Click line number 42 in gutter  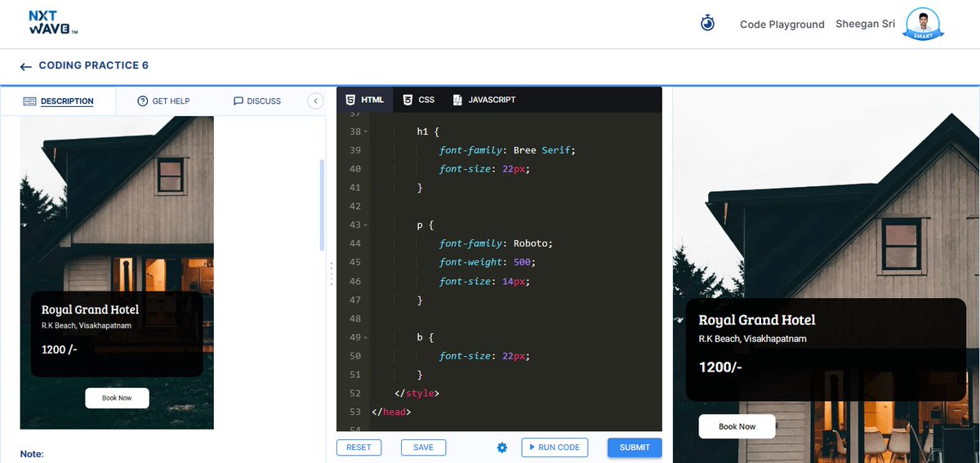[x=354, y=207]
